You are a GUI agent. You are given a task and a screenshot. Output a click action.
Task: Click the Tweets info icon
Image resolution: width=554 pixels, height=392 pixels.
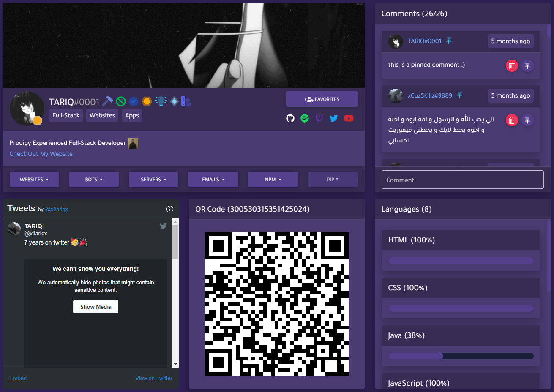[x=170, y=209]
